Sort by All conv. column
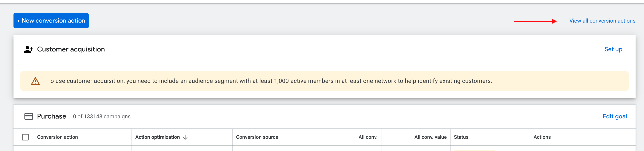The height and width of the screenshot is (151, 644). pyautogui.click(x=368, y=137)
